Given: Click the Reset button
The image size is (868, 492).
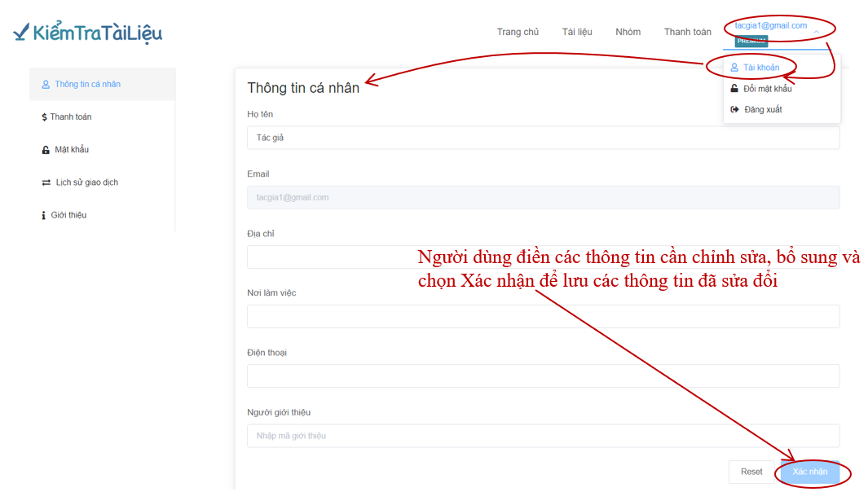Looking at the screenshot, I should pos(751,472).
